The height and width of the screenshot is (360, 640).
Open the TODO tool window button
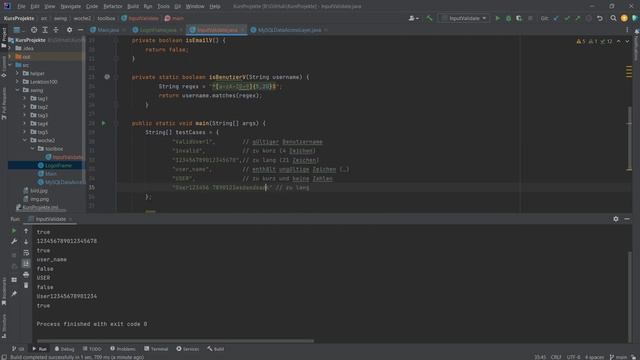(x=92, y=349)
